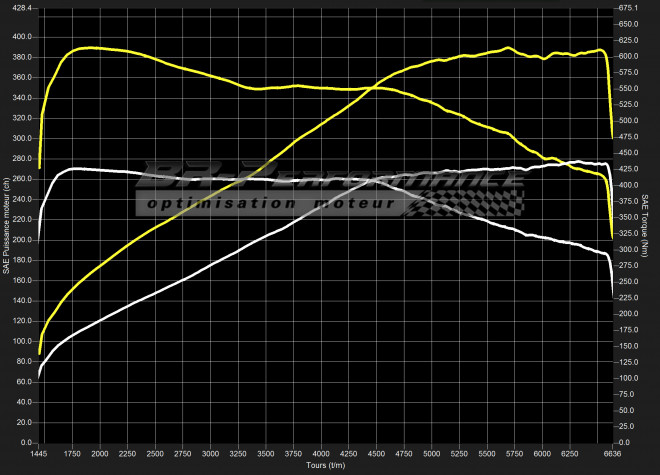
Task: Click the yellow power curve peak near 5700 RPM
Action: (508, 48)
